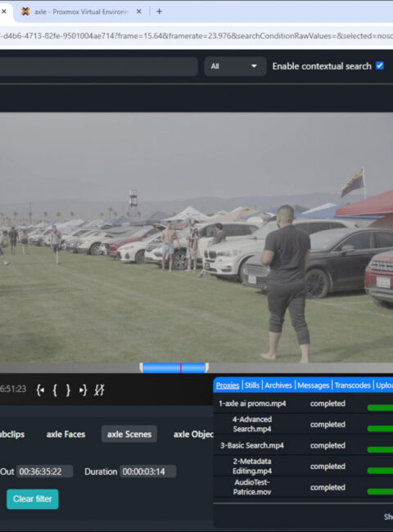Switch to the Stills tab

[x=252, y=385]
